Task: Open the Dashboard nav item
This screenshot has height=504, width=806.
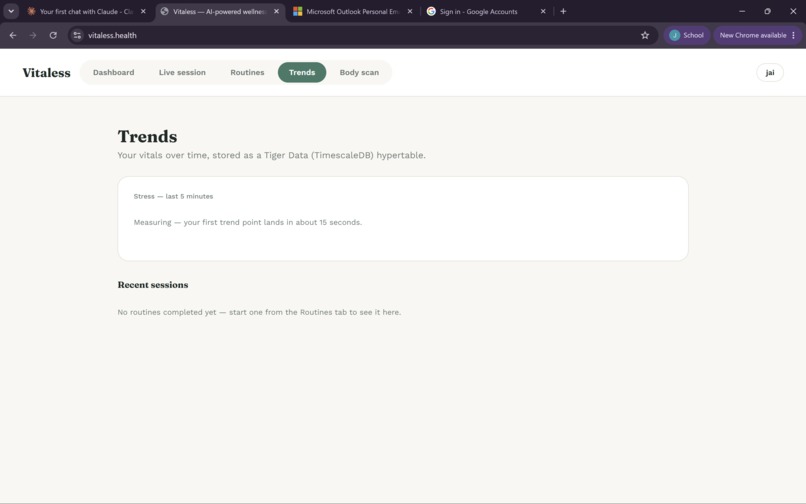Action: tap(114, 73)
